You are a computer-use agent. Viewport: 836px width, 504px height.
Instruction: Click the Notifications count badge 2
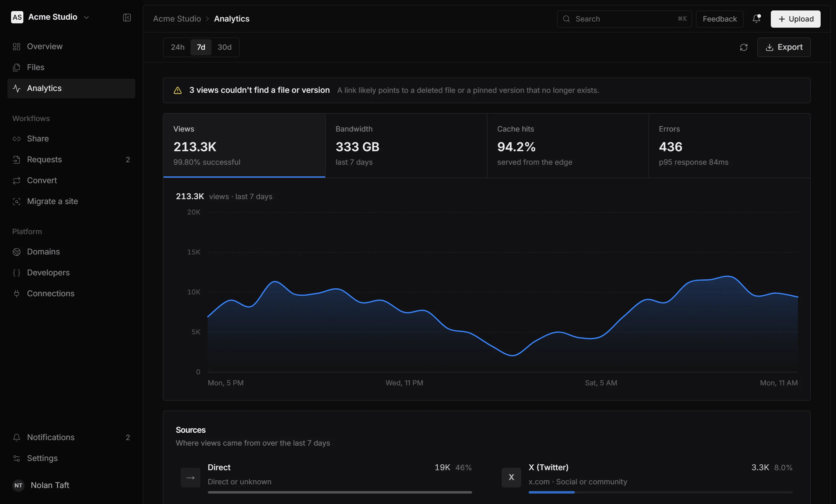(128, 438)
